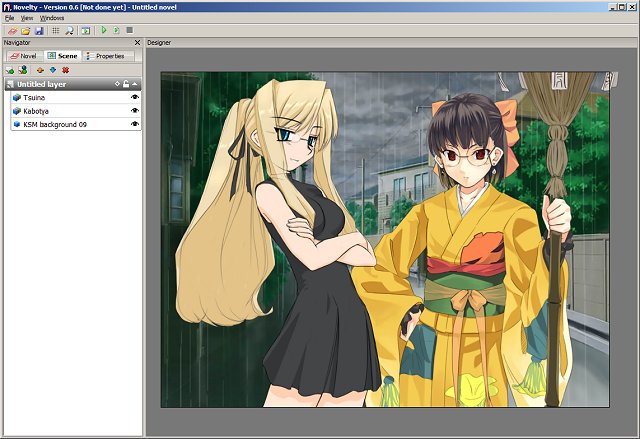Open the File menu
Screen dimensions: 640x439
[9, 18]
